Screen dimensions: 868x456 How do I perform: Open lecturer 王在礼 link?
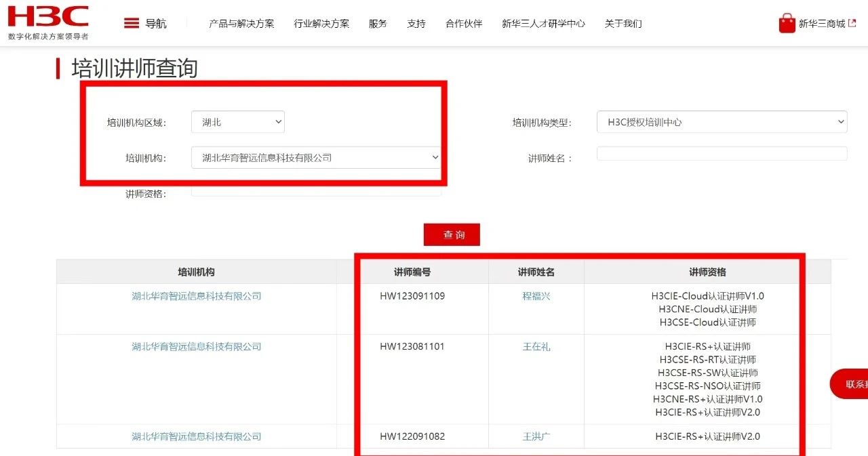(536, 347)
